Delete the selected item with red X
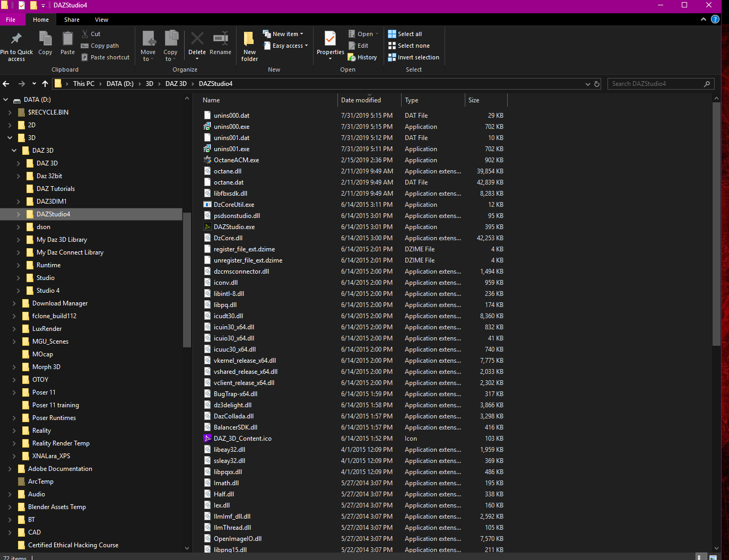 tap(197, 38)
